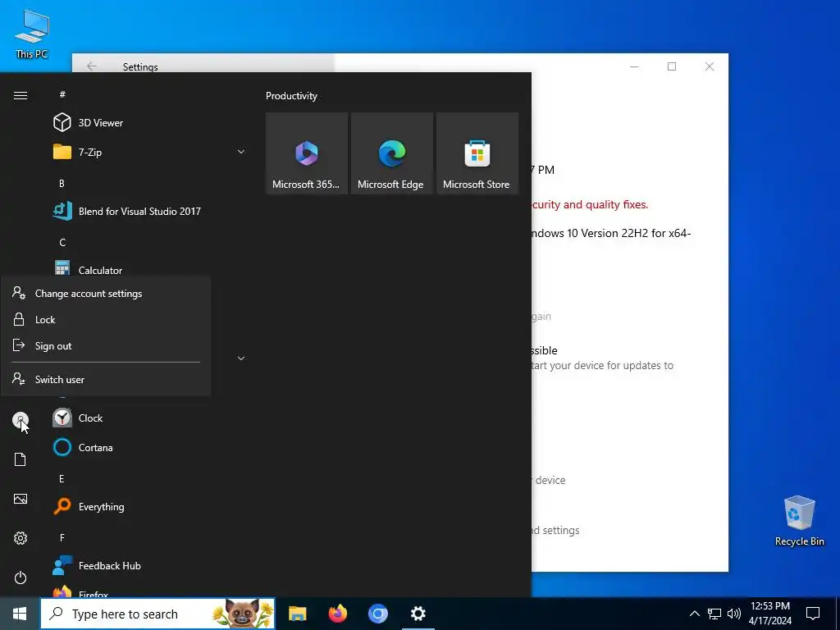Click the Windows Start button

click(x=20, y=614)
